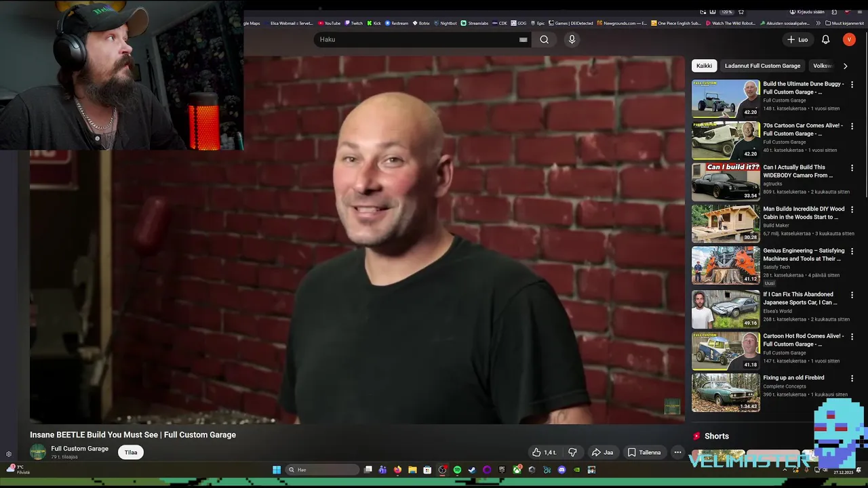
Task: Open WIDEBODY Camaro video thumbnail
Action: pos(726,182)
